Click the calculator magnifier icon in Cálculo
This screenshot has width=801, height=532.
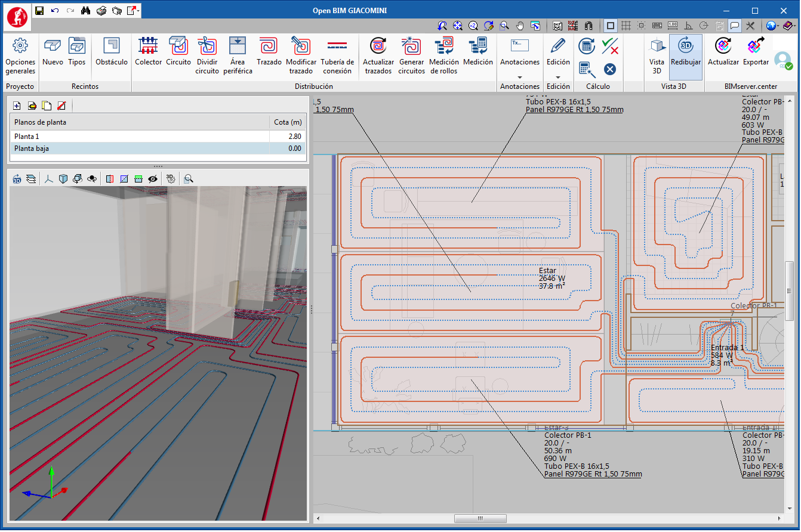(x=587, y=69)
